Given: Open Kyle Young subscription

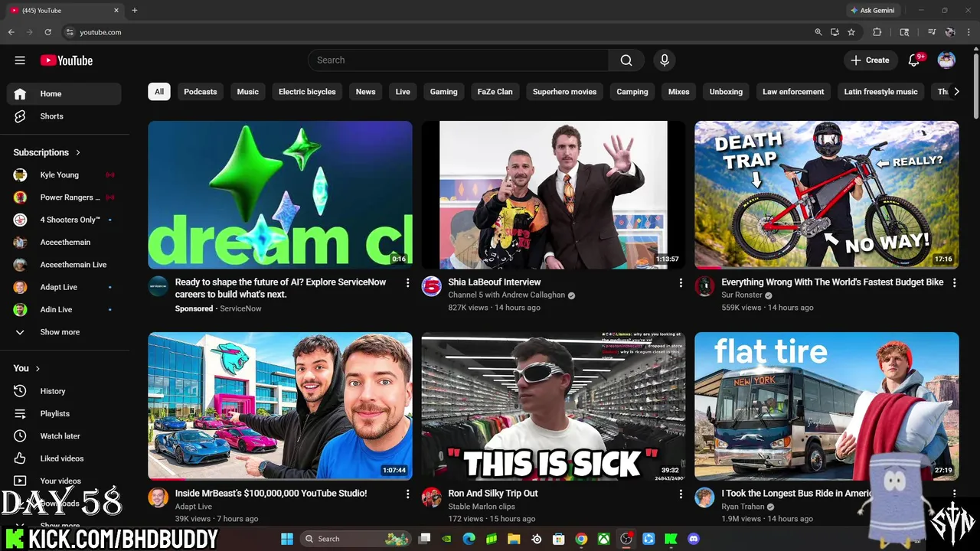Looking at the screenshot, I should coord(64,174).
